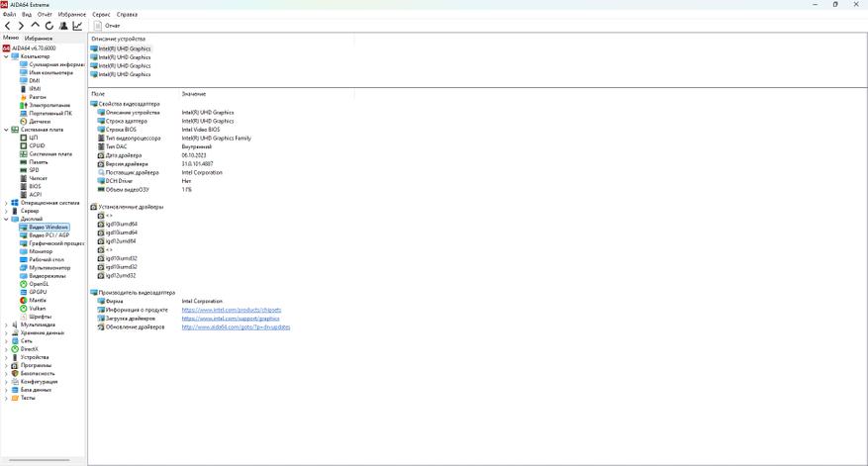Click the Vulkan icon in tree

(23, 309)
